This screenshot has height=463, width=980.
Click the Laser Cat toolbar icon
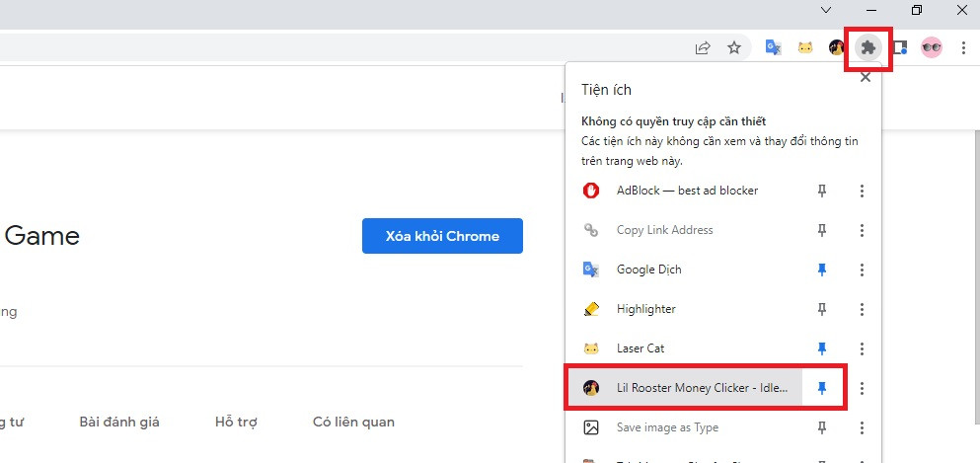point(805,47)
